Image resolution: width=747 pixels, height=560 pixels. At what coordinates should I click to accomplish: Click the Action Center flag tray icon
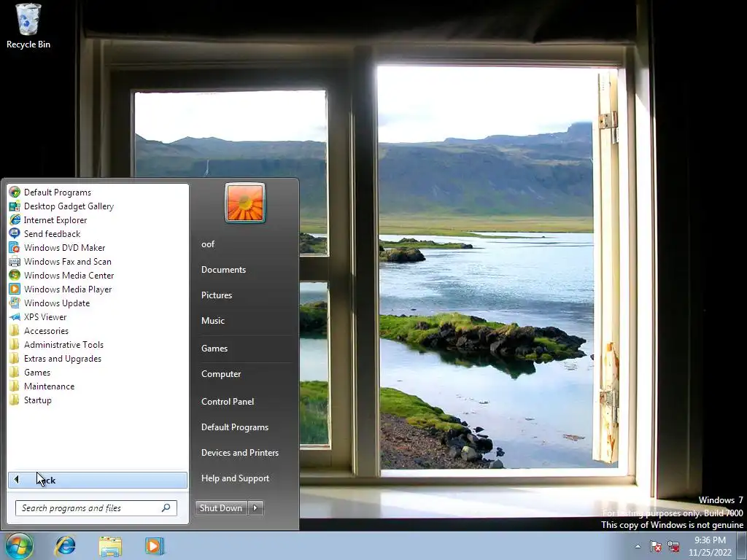pos(656,546)
